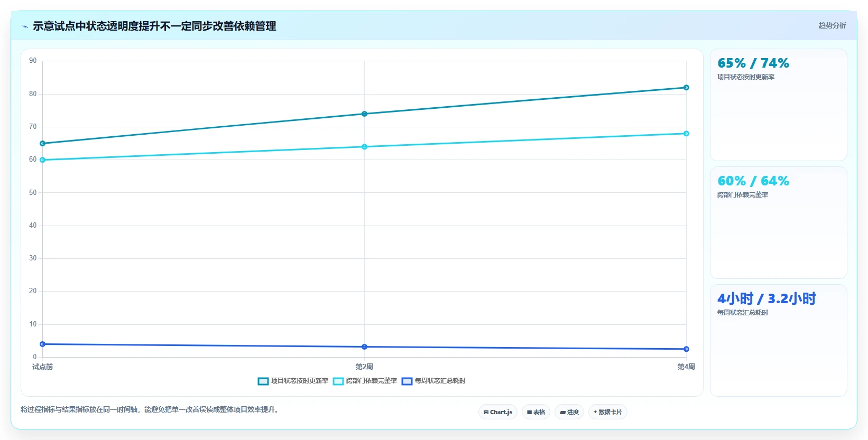
Task: Click the 50 y-axis tick label
Action: (33, 193)
